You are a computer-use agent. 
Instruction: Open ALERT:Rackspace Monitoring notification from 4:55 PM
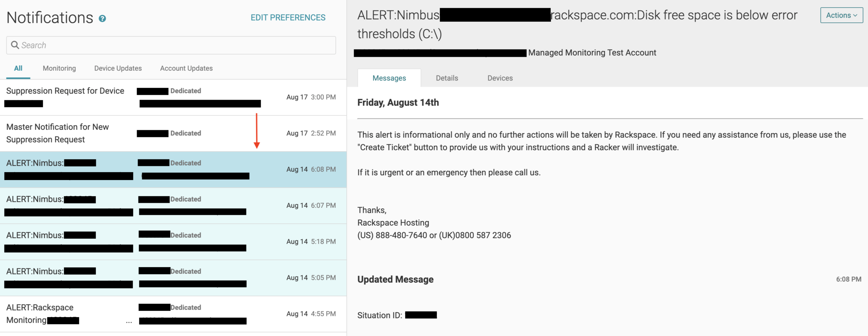(173, 314)
